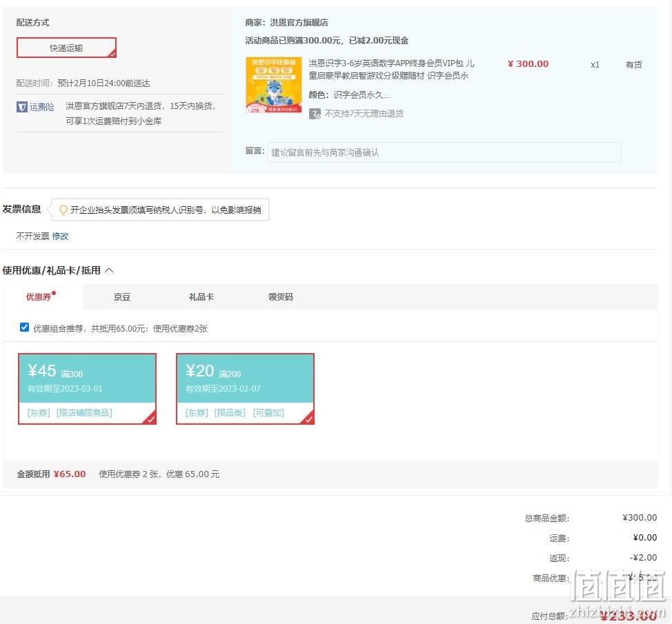Switch to the 领货码 tab
Screen dimensions: 672x624
coord(280,296)
